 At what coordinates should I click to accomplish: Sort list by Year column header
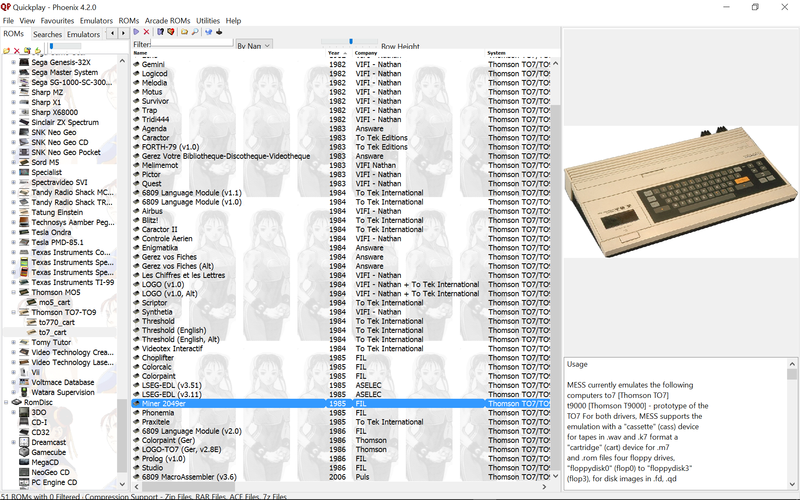point(339,53)
